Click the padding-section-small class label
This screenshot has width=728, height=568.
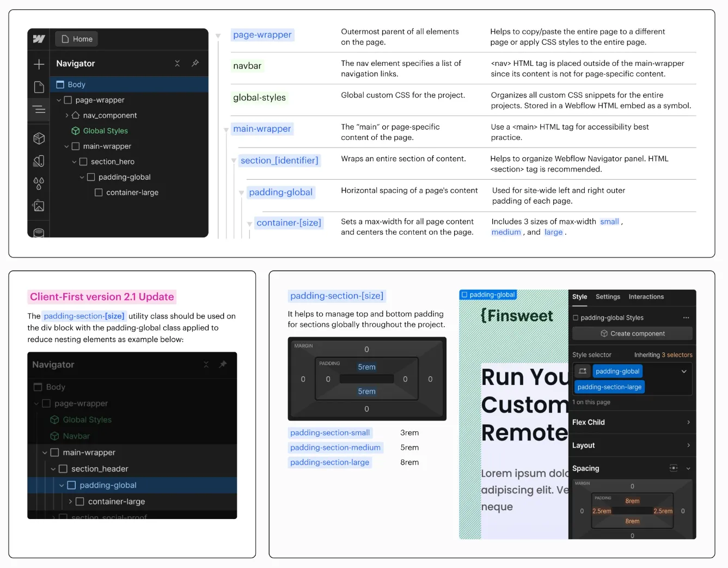[330, 433]
